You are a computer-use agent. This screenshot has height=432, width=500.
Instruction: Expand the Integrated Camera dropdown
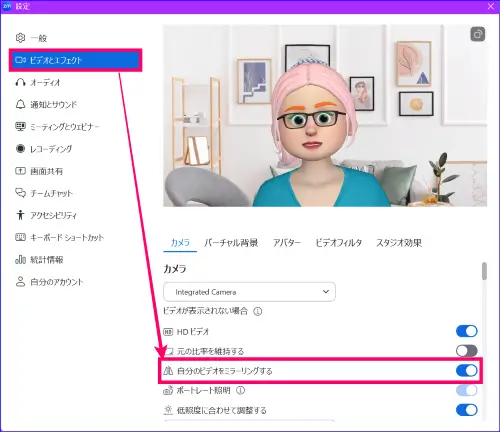[x=249, y=292]
